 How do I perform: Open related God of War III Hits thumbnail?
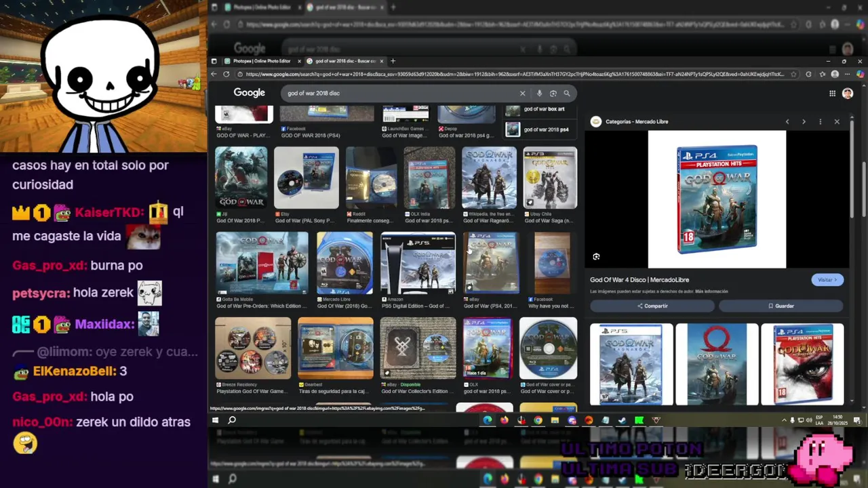tap(802, 365)
